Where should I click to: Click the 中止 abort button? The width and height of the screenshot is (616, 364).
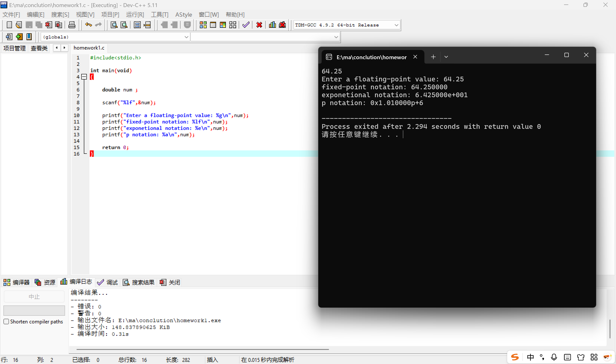pos(34,296)
